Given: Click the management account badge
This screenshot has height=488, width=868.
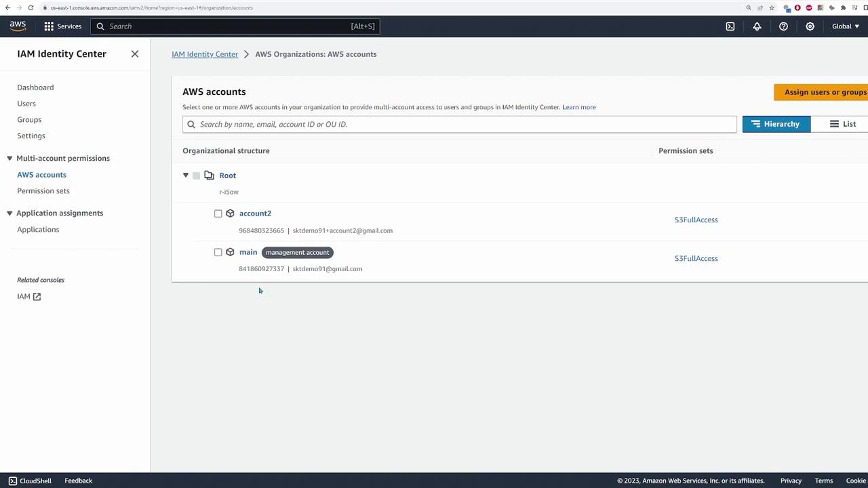Looking at the screenshot, I should (x=298, y=252).
